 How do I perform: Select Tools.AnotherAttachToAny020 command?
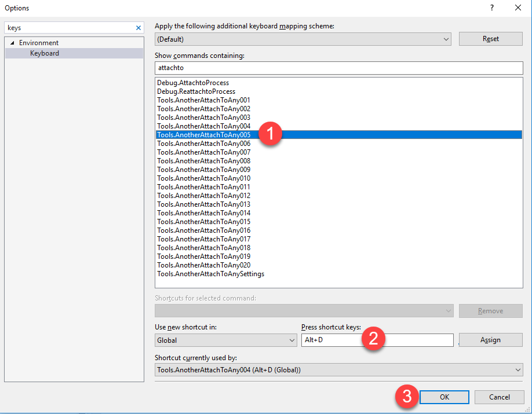203,265
